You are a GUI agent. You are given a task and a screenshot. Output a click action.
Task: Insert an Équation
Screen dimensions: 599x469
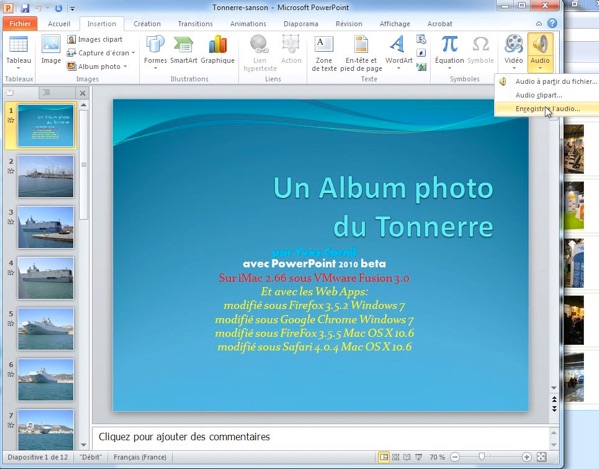click(x=449, y=53)
